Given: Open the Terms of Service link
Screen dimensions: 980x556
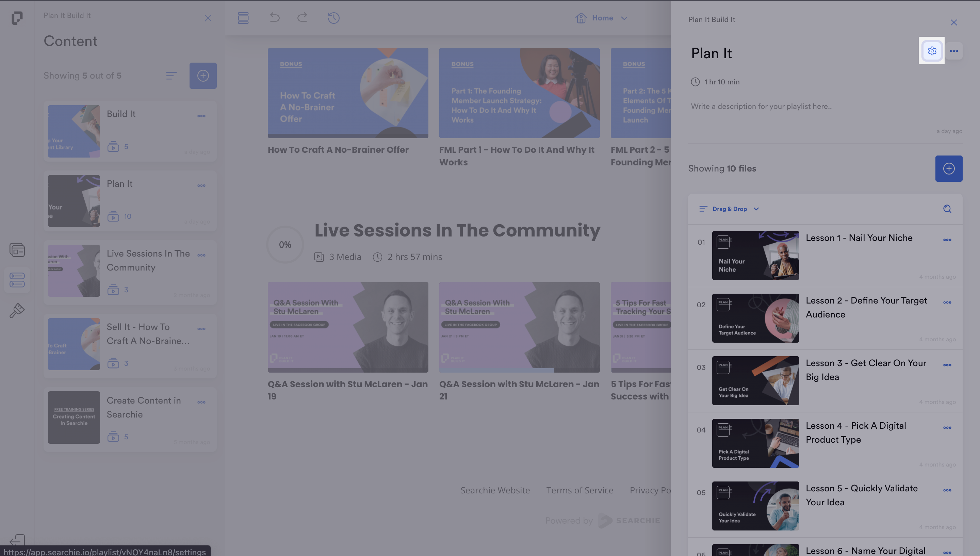Looking at the screenshot, I should [579, 490].
